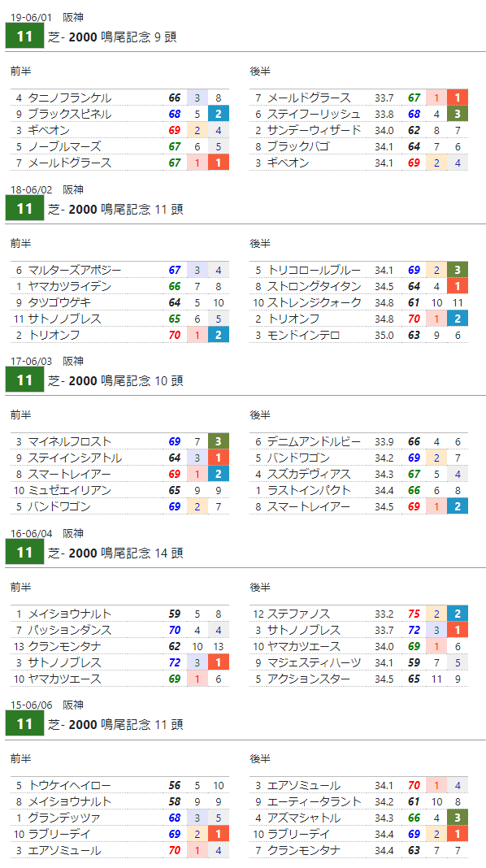The width and height of the screenshot is (486, 868).
Task: Click the orange 1 finish box beside ストロングタイタン
Action: (x=458, y=286)
